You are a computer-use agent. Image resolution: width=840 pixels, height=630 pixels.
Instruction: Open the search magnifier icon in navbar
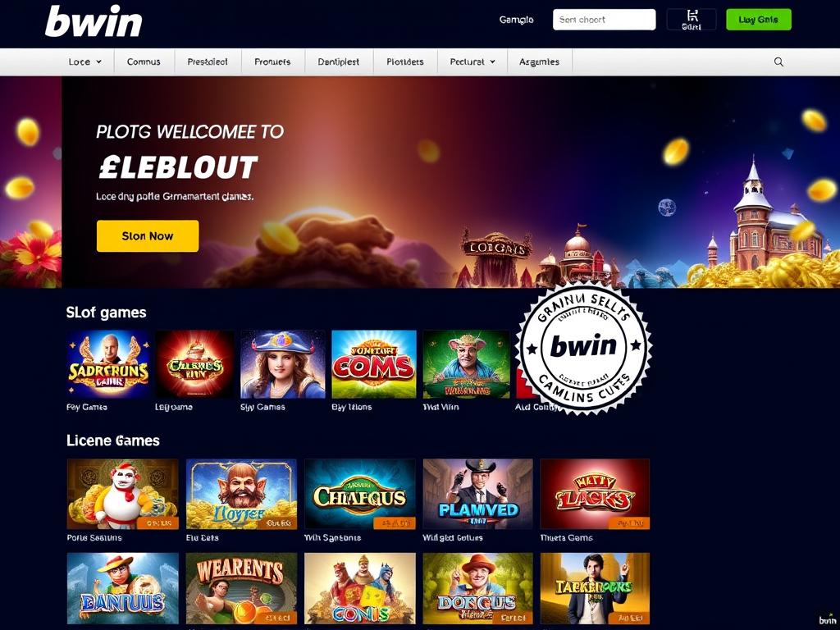pyautogui.click(x=778, y=62)
